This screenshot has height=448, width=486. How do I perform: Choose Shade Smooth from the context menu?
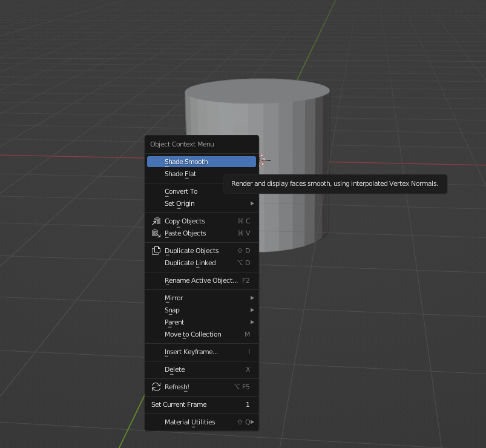tap(202, 162)
